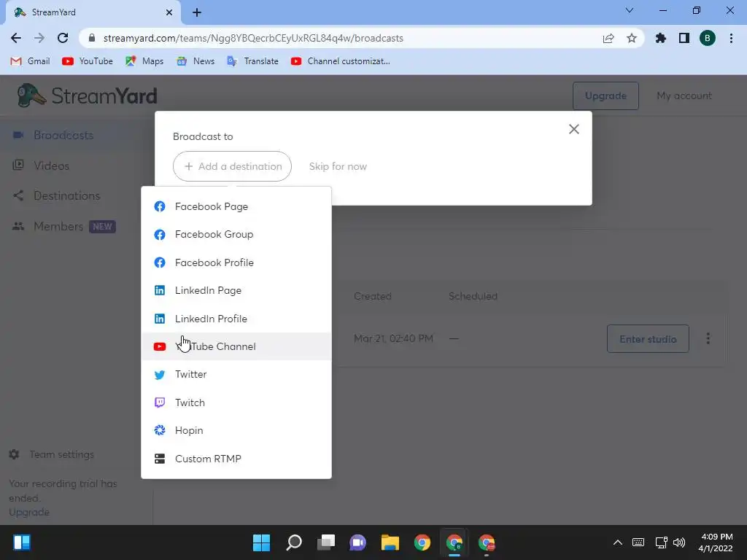Open the Chrome extensions puzzle icon
This screenshot has width=747, height=560.
[660, 38]
